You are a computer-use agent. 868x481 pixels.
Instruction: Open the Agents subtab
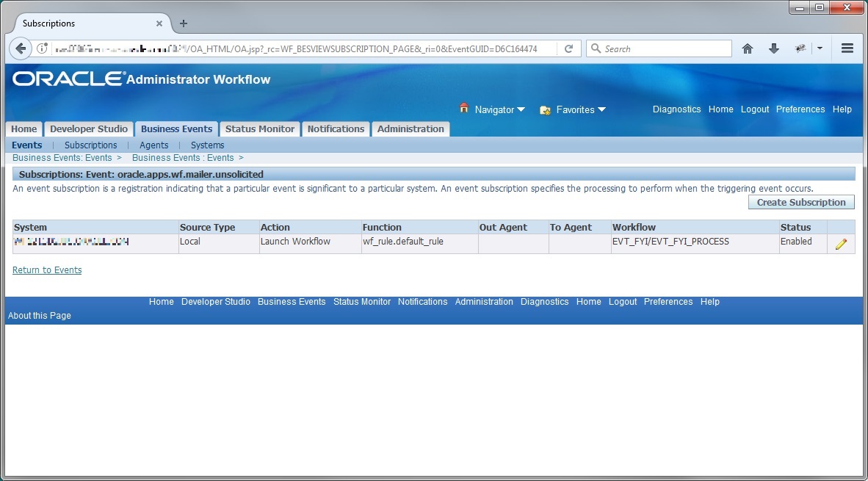click(x=154, y=145)
